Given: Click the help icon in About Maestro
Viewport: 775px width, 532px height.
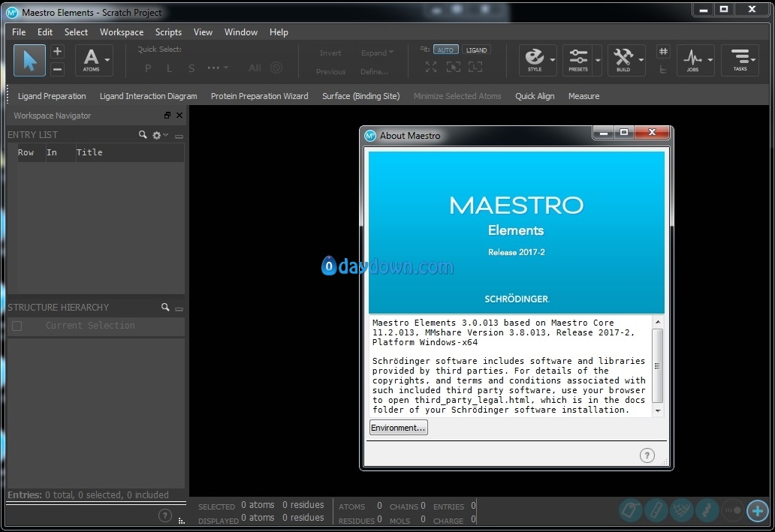Looking at the screenshot, I should 647,455.
